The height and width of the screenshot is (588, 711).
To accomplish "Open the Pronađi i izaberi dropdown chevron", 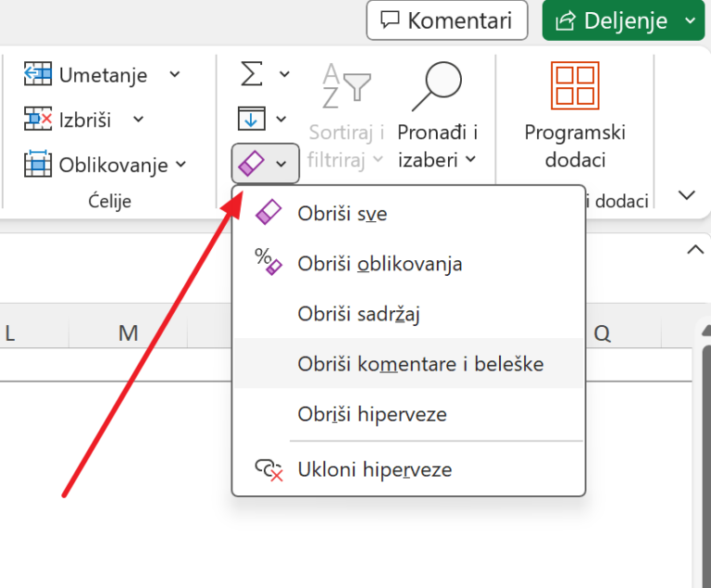I will pyautogui.click(x=470, y=159).
